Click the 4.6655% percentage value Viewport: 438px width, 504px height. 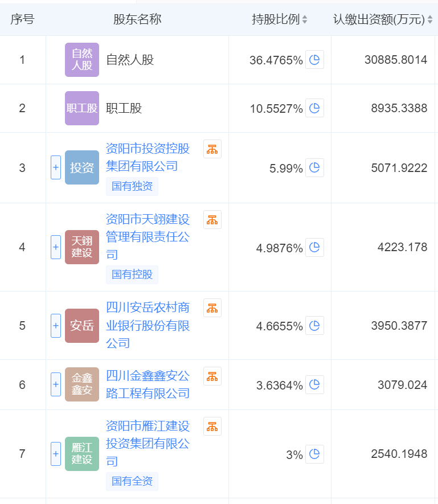click(280, 326)
